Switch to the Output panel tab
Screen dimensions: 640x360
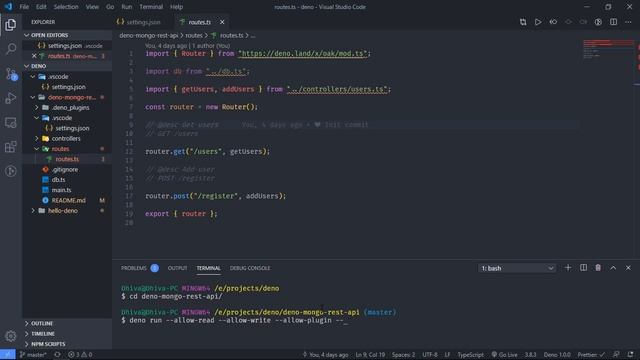(177, 268)
